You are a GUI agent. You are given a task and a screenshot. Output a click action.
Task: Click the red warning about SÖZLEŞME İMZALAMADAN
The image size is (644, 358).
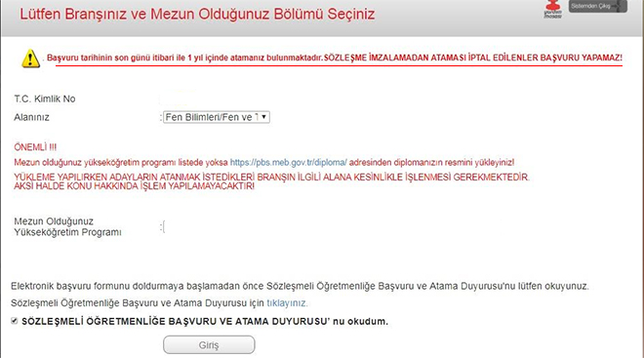point(472,58)
